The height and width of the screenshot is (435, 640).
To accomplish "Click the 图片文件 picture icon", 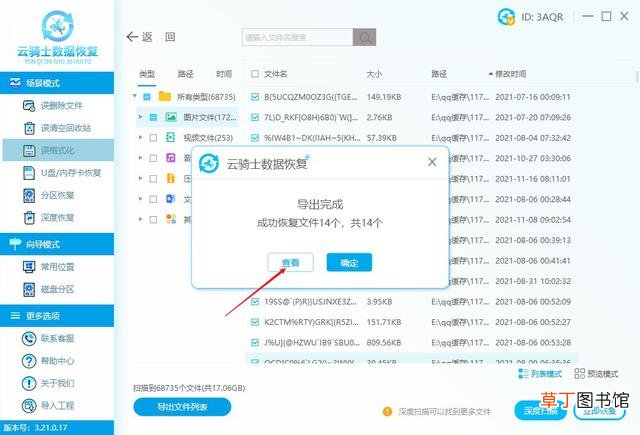I will click(x=171, y=117).
